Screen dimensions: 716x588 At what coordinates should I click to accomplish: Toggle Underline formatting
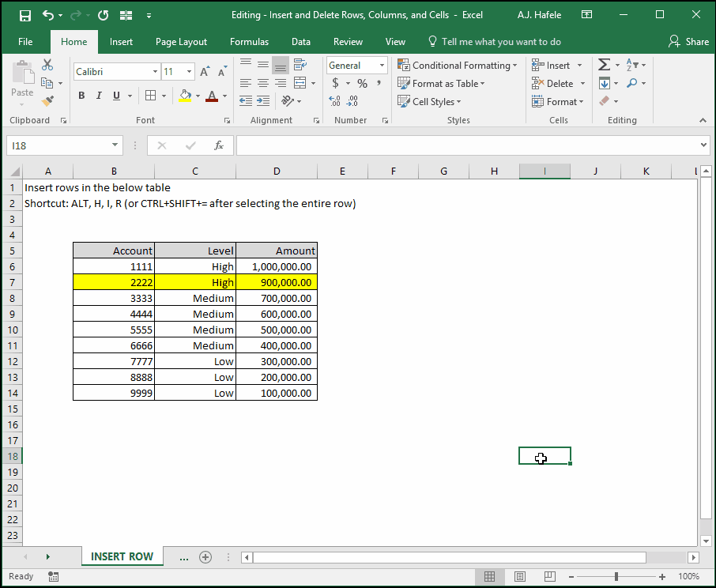click(116, 96)
